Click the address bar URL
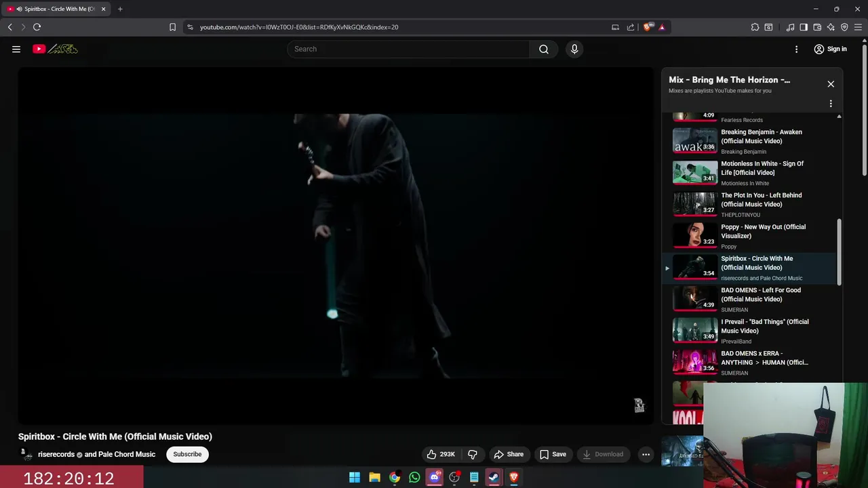Viewport: 868px width, 488px height. point(299,27)
